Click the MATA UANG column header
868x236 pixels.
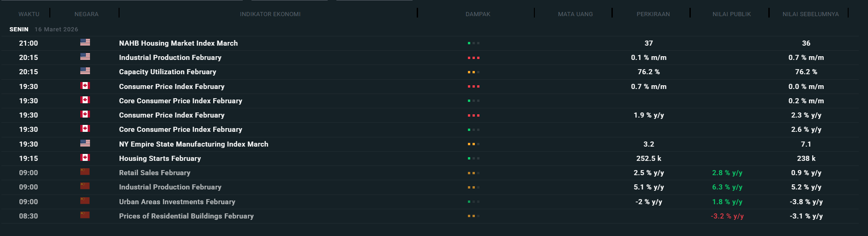[575, 14]
